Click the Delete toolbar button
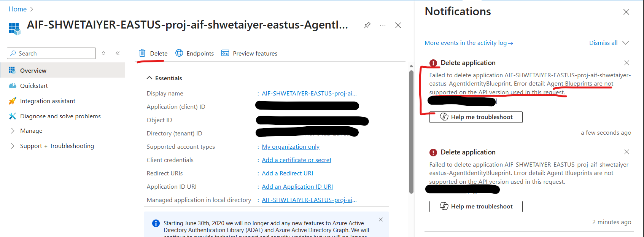 click(x=153, y=53)
